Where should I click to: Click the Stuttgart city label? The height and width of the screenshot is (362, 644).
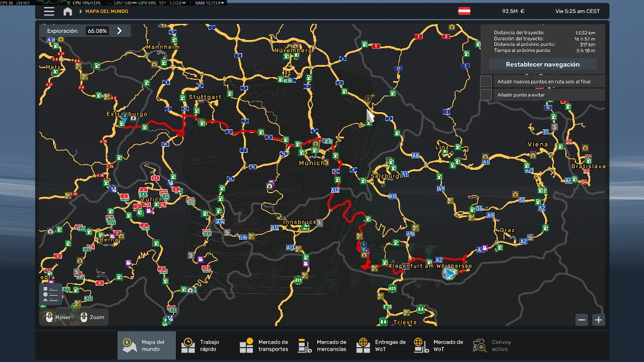205,97
